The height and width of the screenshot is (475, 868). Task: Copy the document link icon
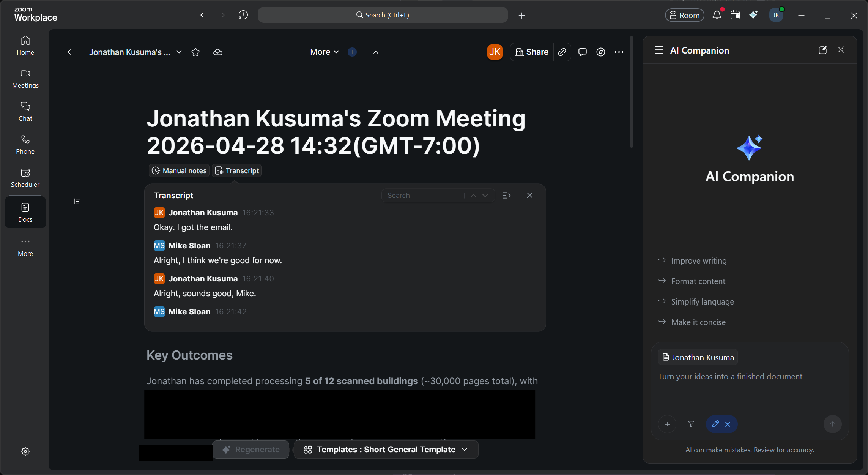[x=562, y=52]
